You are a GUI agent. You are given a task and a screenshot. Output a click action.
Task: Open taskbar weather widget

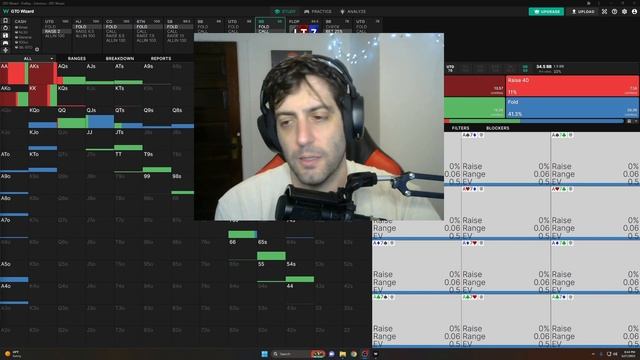pyautogui.click(x=12, y=354)
